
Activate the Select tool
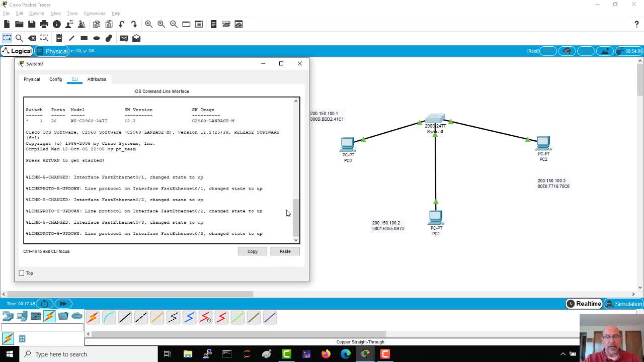[7, 38]
